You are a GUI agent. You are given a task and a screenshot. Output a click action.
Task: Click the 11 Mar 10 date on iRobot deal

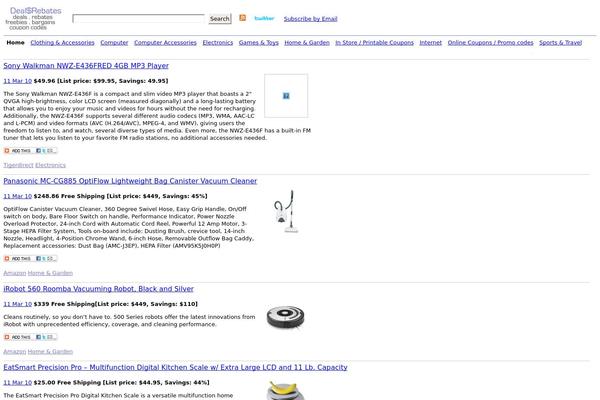tap(18, 304)
